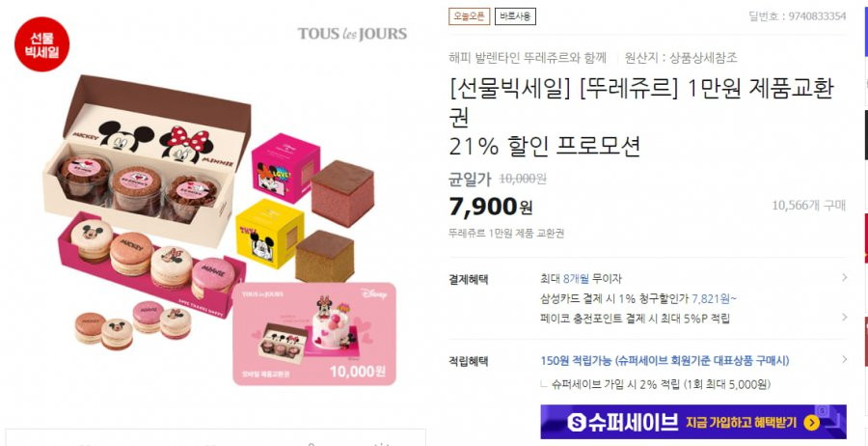Click the red 선물빅세일 circular badge
The width and height of the screenshot is (868, 446).
tap(42, 44)
